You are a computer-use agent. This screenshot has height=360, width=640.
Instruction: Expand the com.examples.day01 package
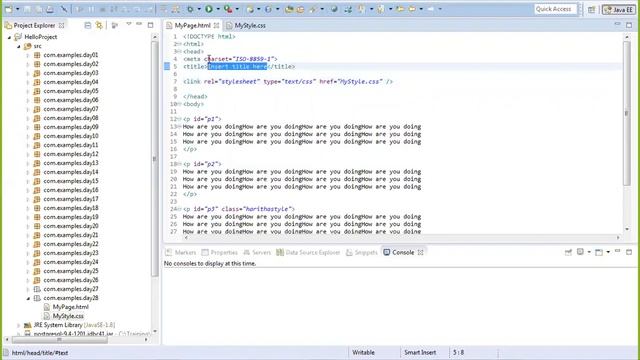[28, 55]
